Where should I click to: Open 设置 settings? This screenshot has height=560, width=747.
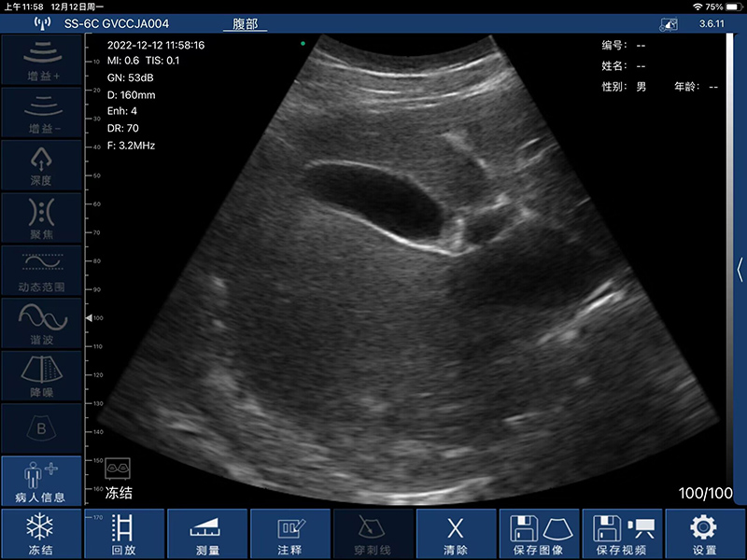coord(705,535)
